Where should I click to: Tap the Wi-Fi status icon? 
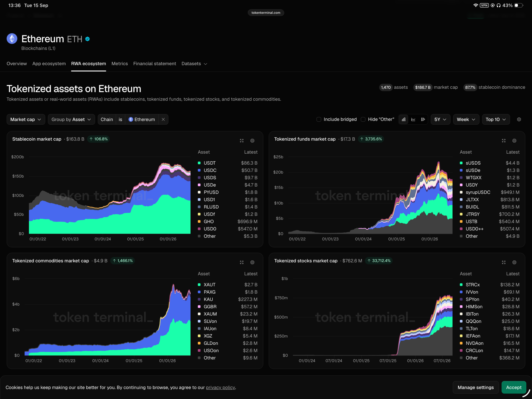[x=475, y=5]
